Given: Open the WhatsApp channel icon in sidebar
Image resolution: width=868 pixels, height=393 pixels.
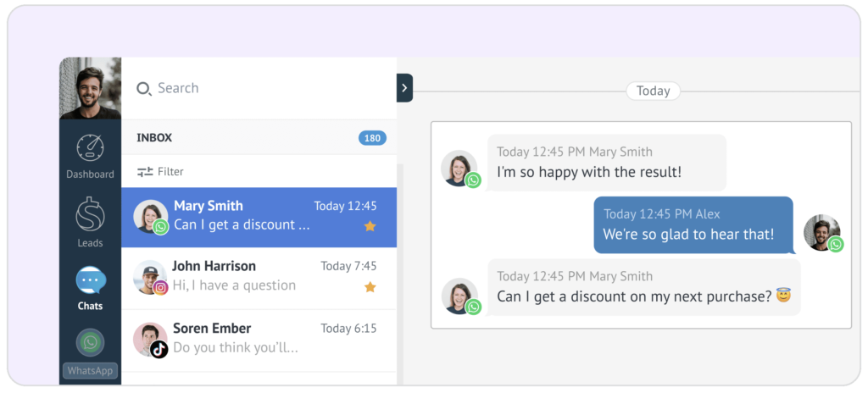Looking at the screenshot, I should click(x=90, y=343).
